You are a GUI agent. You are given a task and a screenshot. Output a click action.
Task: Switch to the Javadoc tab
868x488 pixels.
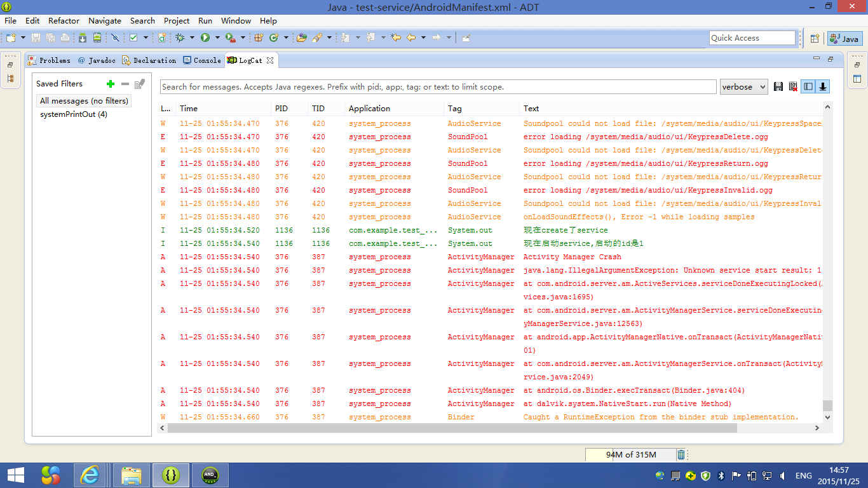pyautogui.click(x=97, y=60)
